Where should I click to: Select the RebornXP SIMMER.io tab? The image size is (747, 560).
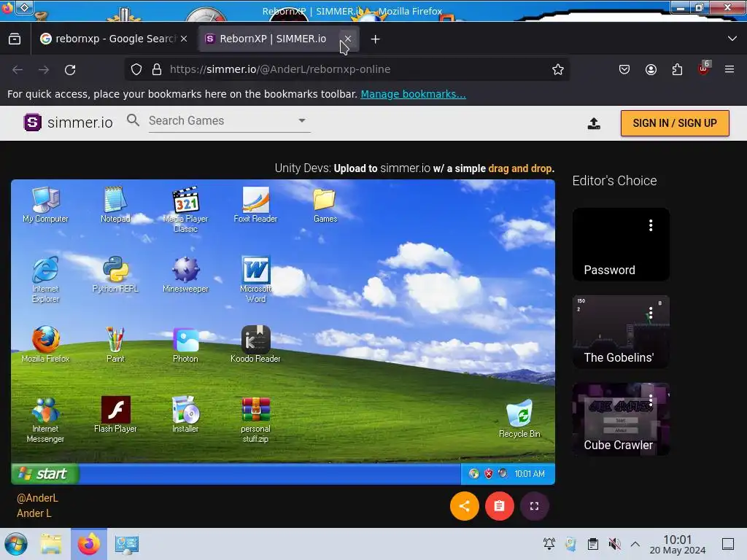coord(271,39)
